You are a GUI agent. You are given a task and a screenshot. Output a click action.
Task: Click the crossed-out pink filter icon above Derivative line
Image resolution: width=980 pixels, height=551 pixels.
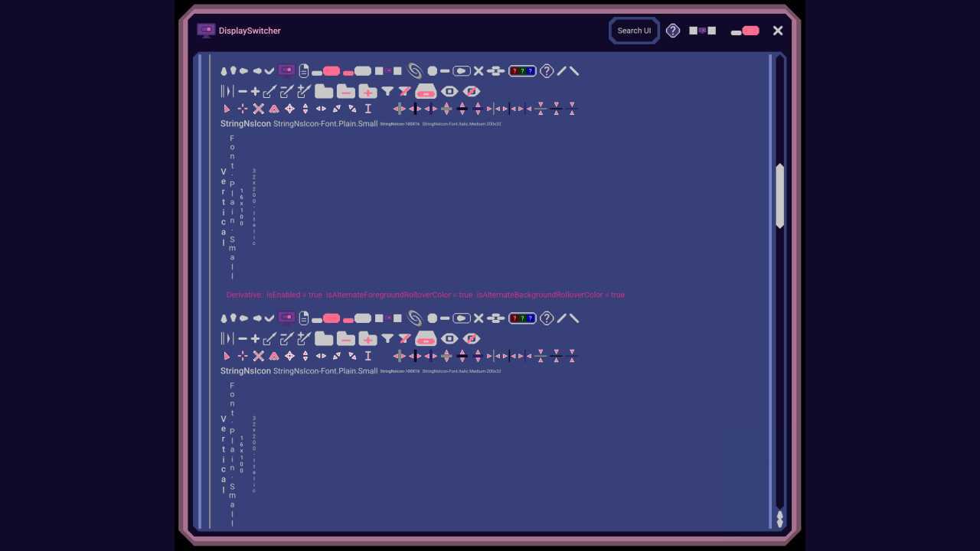404,91
